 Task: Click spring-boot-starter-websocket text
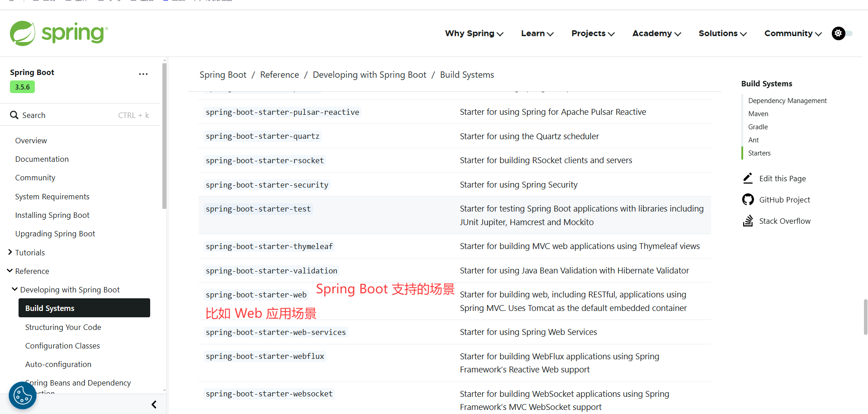coord(269,394)
